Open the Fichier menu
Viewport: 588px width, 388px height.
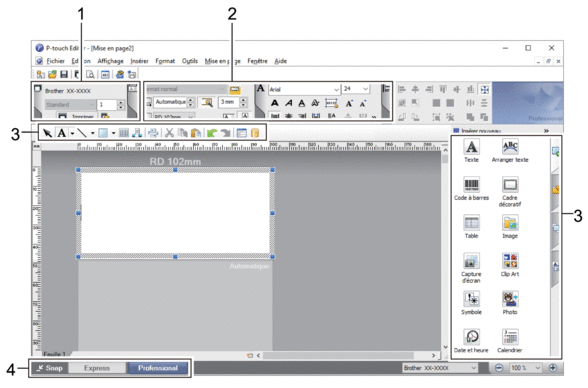pyautogui.click(x=56, y=61)
